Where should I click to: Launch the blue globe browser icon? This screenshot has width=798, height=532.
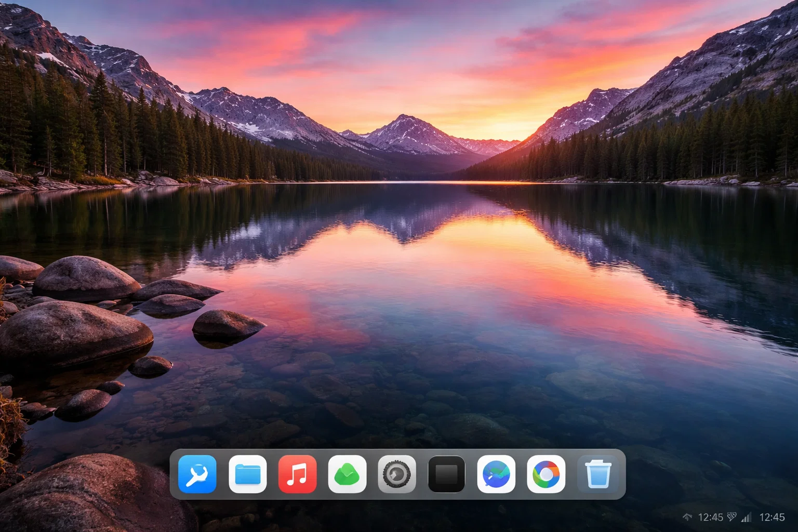coord(496,474)
